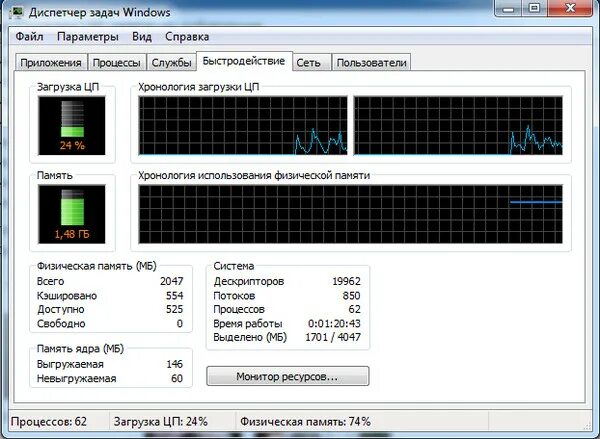600x439 pixels.
Task: Click the window resize grip in status bar
Action: point(587,426)
